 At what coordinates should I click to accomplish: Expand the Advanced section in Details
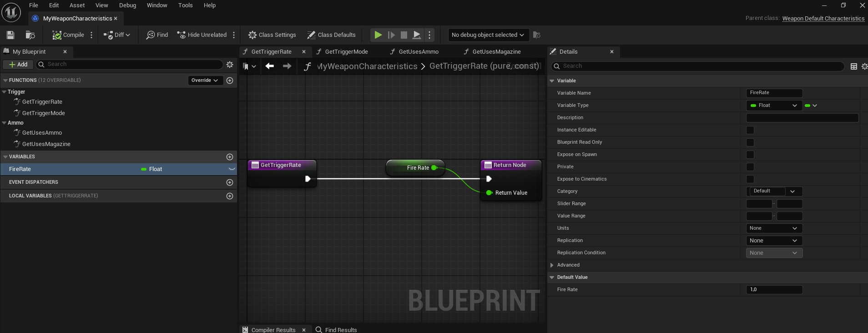(x=552, y=265)
